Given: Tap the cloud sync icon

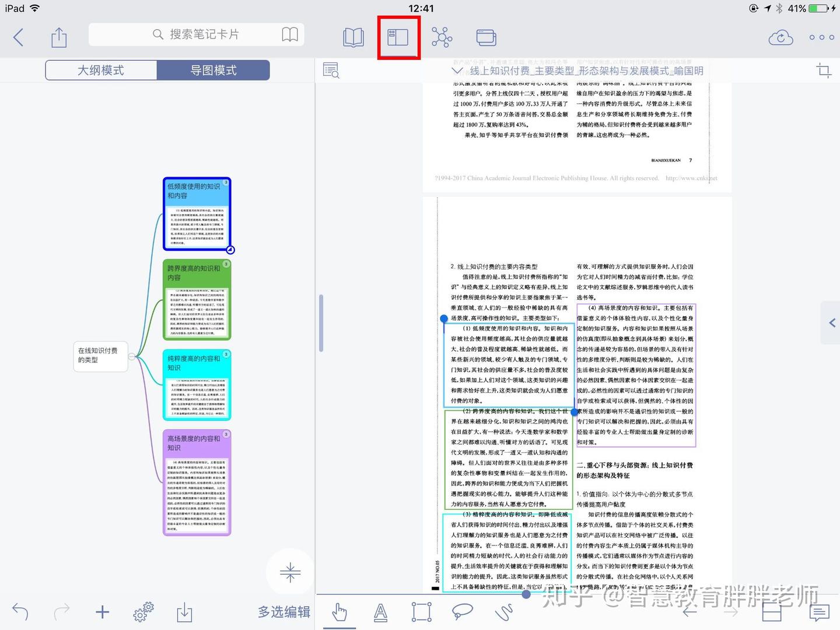Looking at the screenshot, I should (780, 37).
